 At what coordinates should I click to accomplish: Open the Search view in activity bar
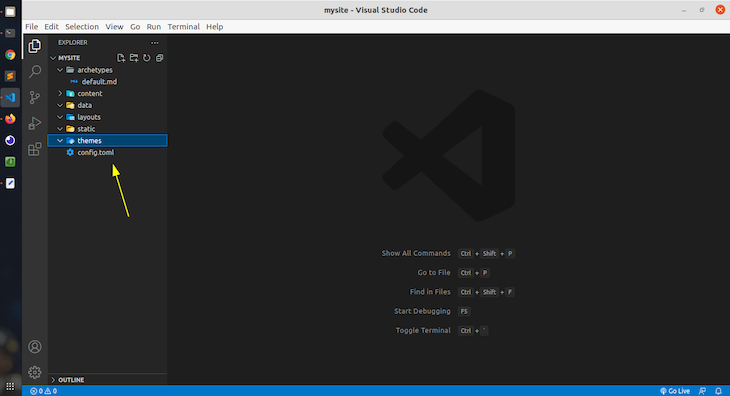click(35, 71)
